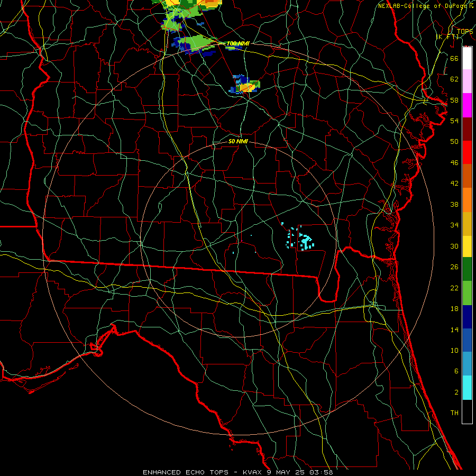Click the 'K FT' units label

447,36
